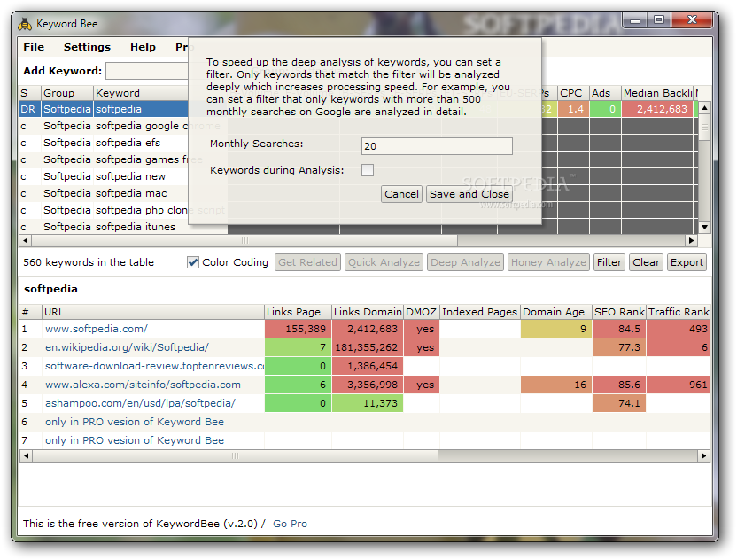Click the Get Related button
This screenshot has height=560, width=737.
[x=308, y=262]
